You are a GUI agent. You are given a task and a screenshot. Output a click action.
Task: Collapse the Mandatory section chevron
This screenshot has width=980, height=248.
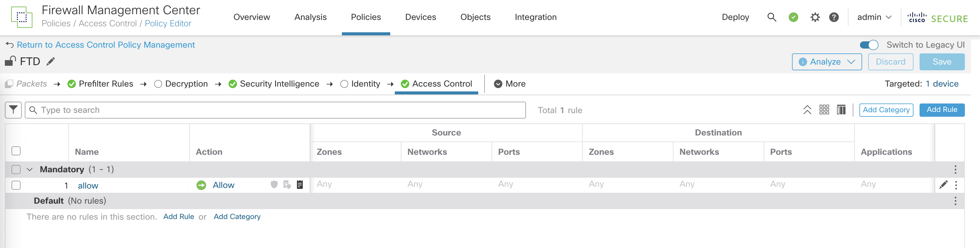(x=30, y=169)
